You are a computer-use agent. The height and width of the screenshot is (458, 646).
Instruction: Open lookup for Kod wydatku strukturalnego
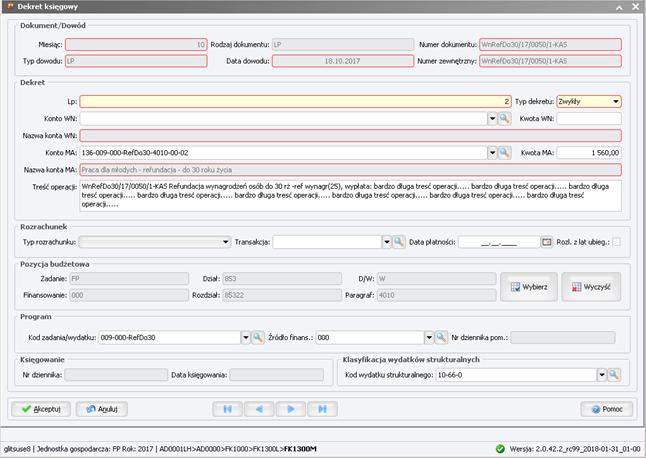coord(614,375)
